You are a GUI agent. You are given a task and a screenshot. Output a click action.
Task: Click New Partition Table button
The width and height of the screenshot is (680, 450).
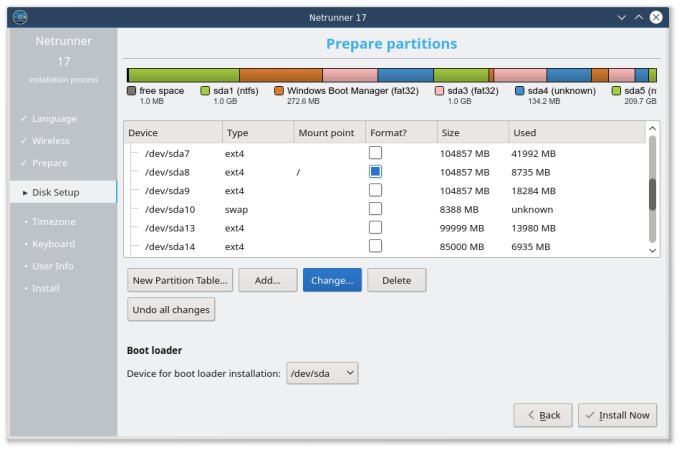(x=180, y=280)
